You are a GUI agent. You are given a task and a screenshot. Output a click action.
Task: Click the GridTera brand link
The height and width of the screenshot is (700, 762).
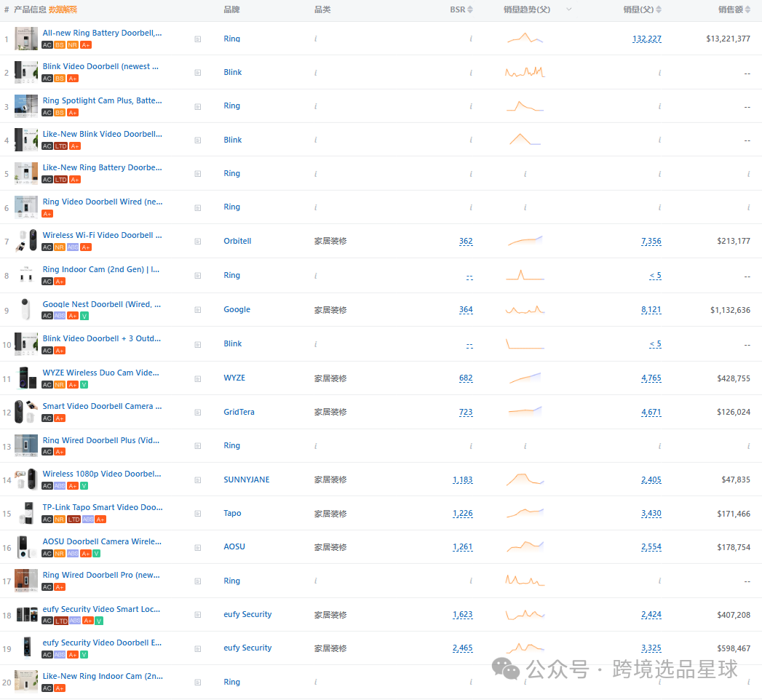point(239,412)
